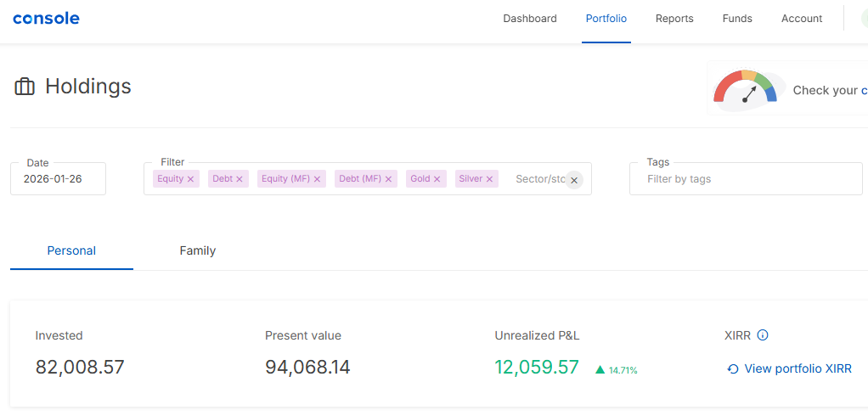The width and height of the screenshot is (868, 416).
Task: Click the Holdings briefcase icon
Action: click(25, 87)
